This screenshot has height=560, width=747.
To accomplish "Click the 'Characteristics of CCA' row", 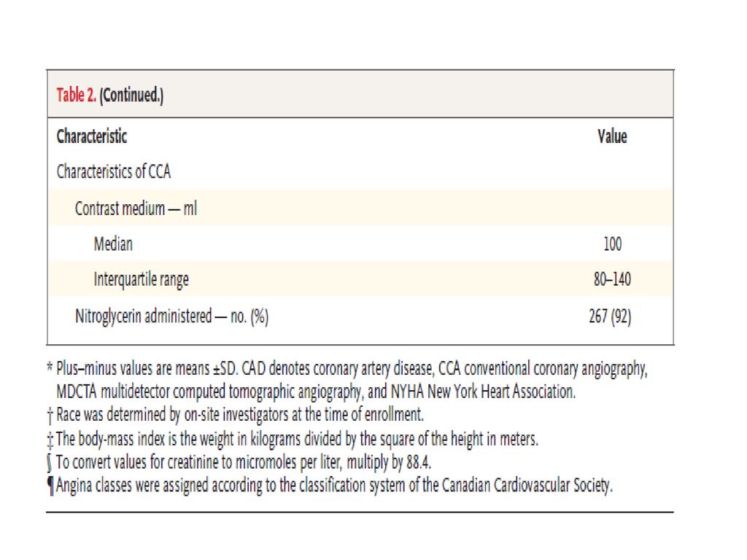I will click(360, 171).
